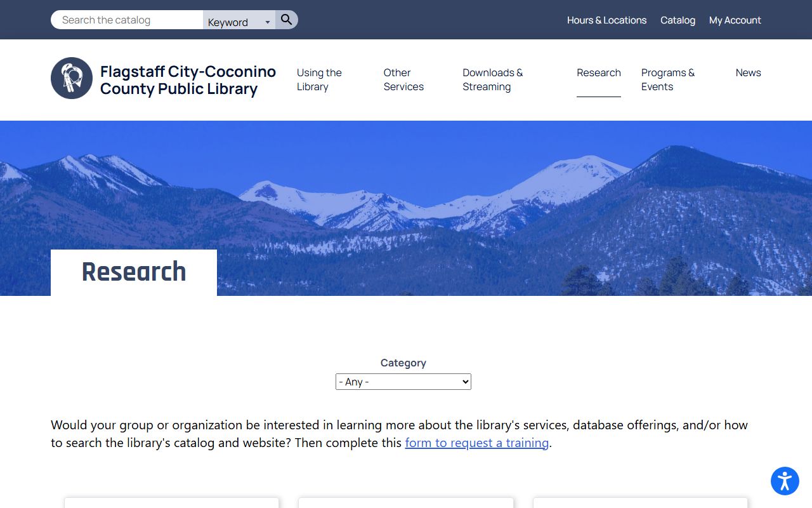The width and height of the screenshot is (812, 508).
Task: Open 'Programs & Events' menu
Action: point(668,79)
